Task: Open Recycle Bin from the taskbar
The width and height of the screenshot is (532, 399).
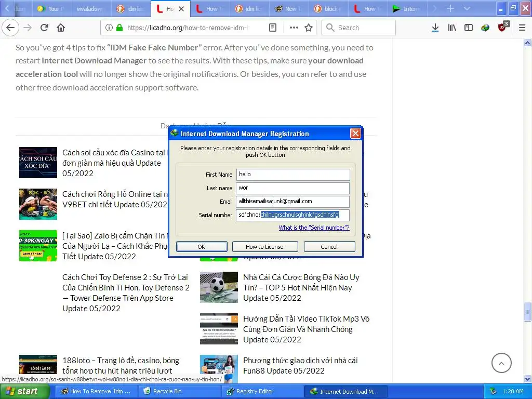Action: [179, 392]
